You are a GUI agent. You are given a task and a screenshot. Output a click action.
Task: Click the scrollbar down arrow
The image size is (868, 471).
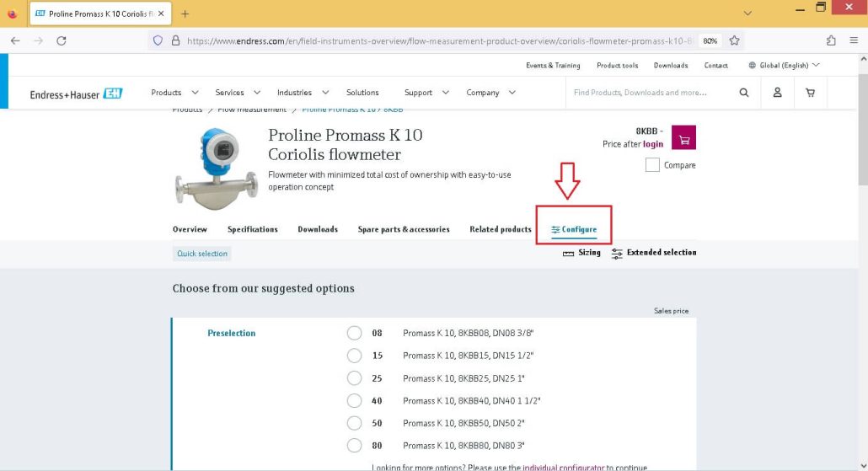(863, 465)
